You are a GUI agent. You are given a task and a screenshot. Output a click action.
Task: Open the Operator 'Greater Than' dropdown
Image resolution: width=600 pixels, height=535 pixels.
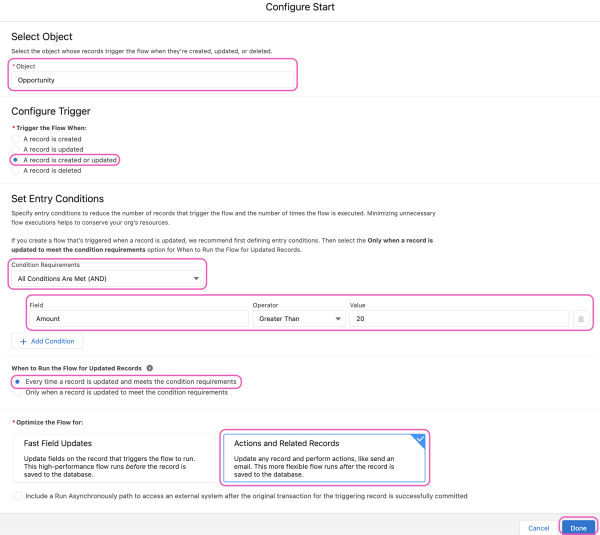(298, 319)
